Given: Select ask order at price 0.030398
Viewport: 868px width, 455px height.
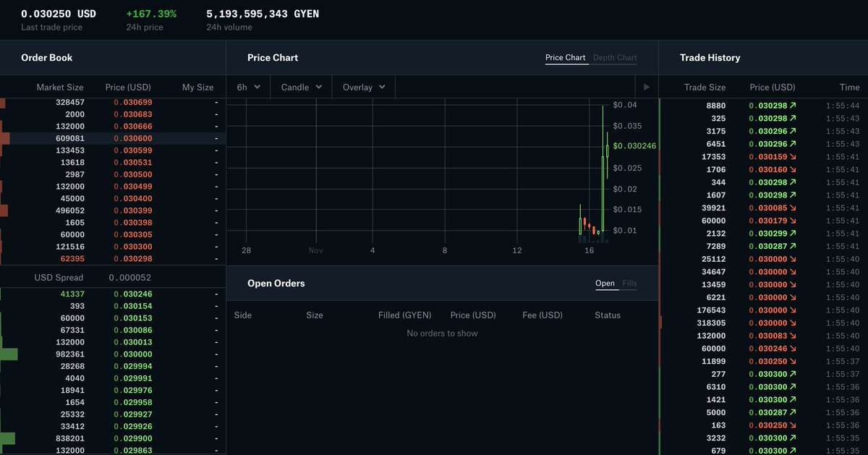Looking at the screenshot, I should point(113,223).
